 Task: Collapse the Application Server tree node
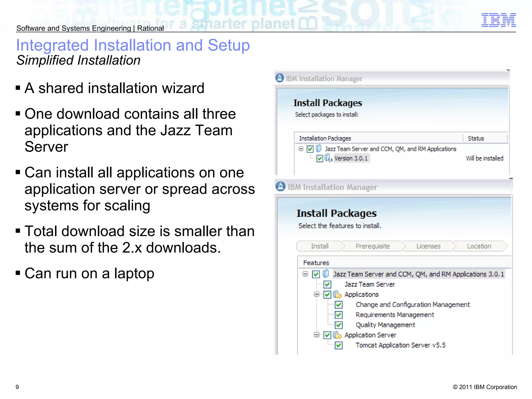[316, 335]
